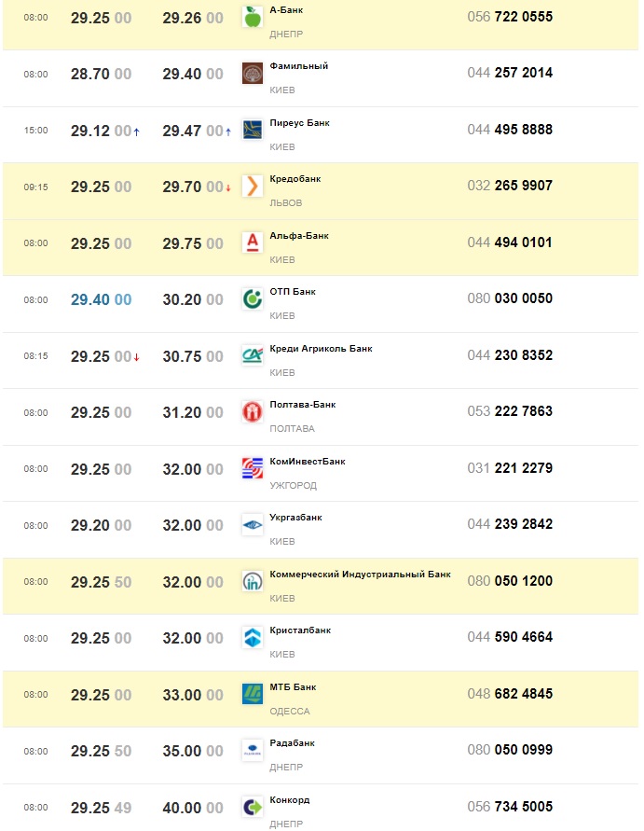Click the Конкорд bank logo icon

pyautogui.click(x=252, y=807)
